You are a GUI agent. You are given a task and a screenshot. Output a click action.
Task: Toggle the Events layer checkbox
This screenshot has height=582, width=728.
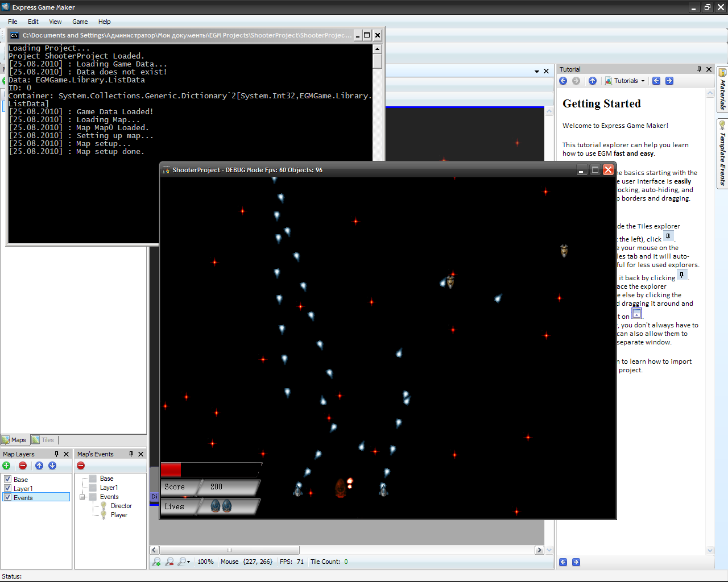[8, 497]
